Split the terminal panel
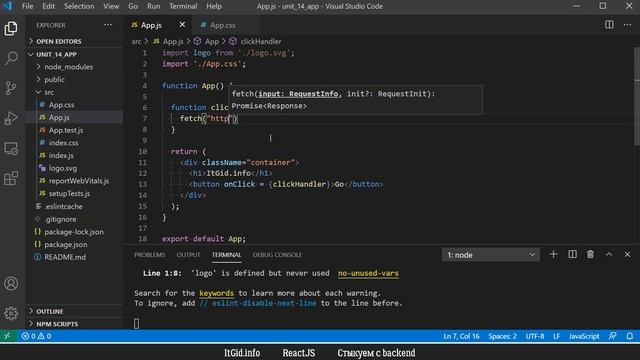Viewport: 640px width, 360px height. click(x=572, y=255)
